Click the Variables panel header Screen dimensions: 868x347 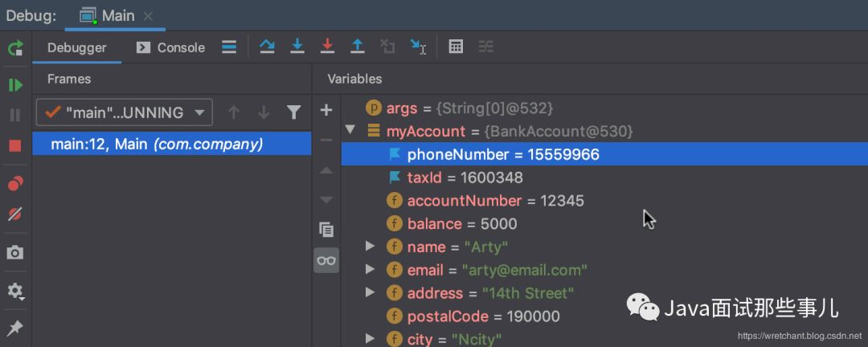click(x=355, y=79)
